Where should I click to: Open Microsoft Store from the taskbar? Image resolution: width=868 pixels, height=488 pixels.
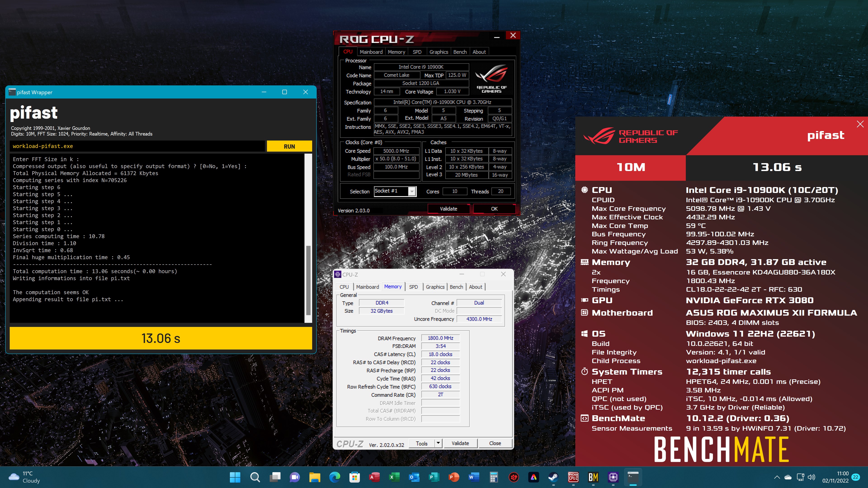pos(354,477)
